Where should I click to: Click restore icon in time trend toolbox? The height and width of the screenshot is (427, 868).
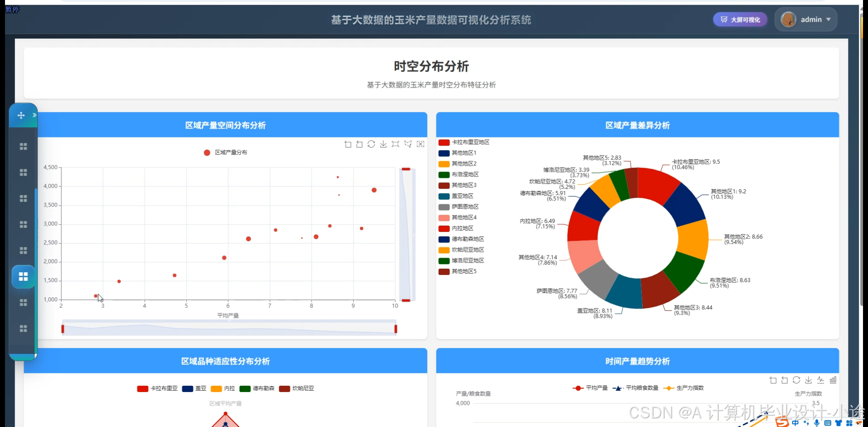(796, 380)
